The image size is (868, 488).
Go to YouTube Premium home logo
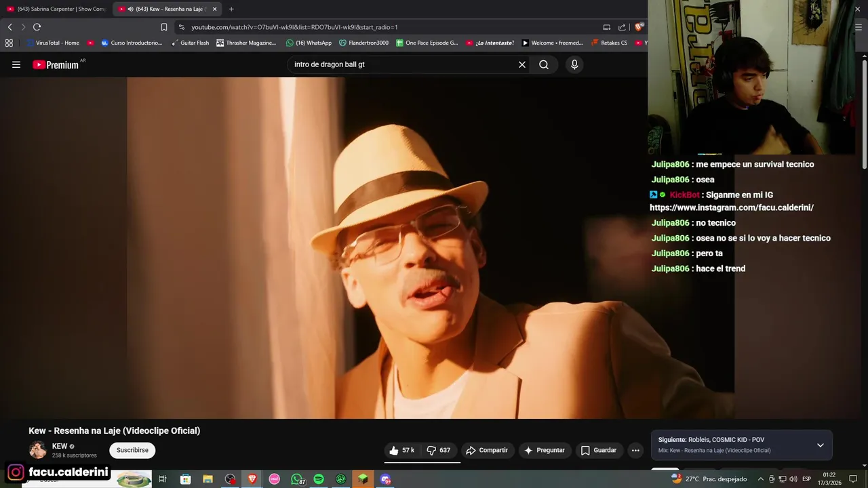[56, 65]
